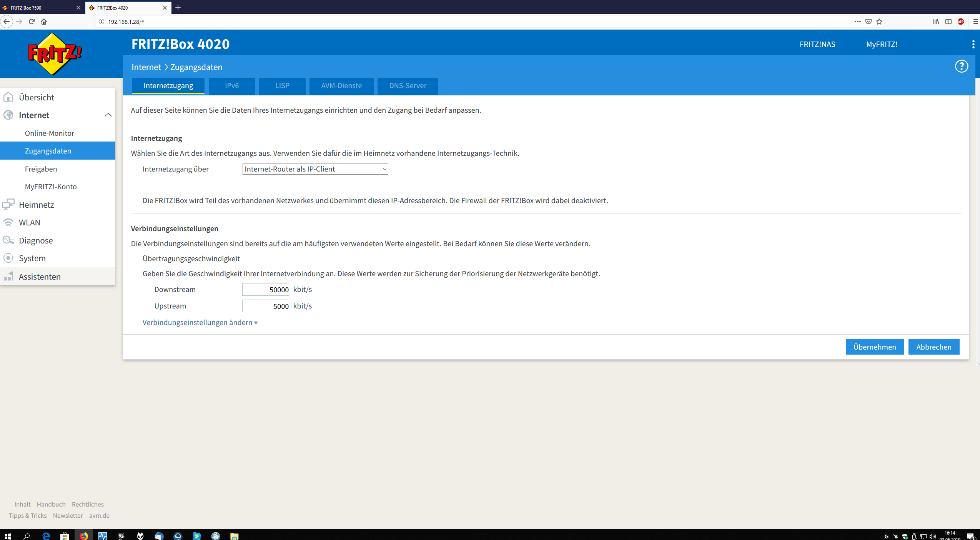Click the Adblock Plus icon
The height and width of the screenshot is (540, 980).
tap(961, 22)
